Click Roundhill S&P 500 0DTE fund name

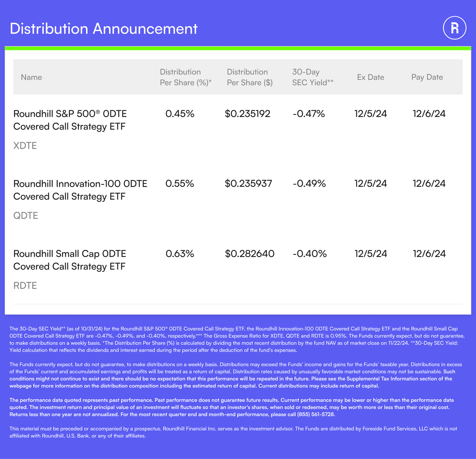(x=70, y=120)
